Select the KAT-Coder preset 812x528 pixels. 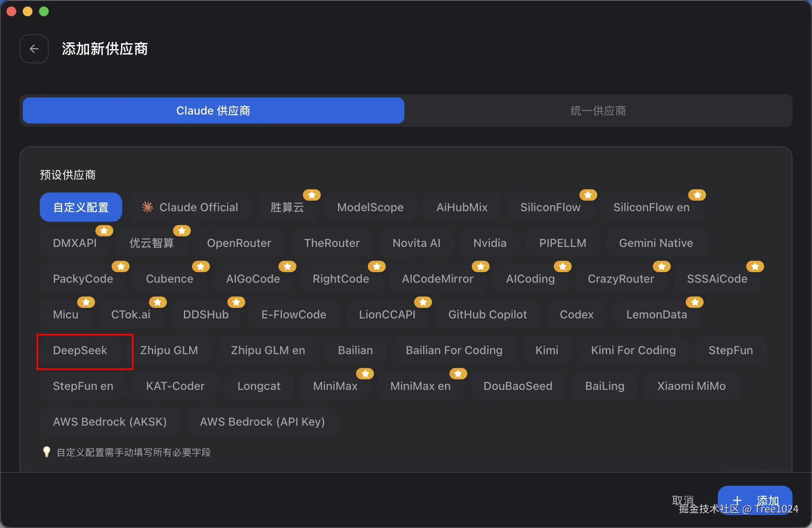(x=175, y=386)
